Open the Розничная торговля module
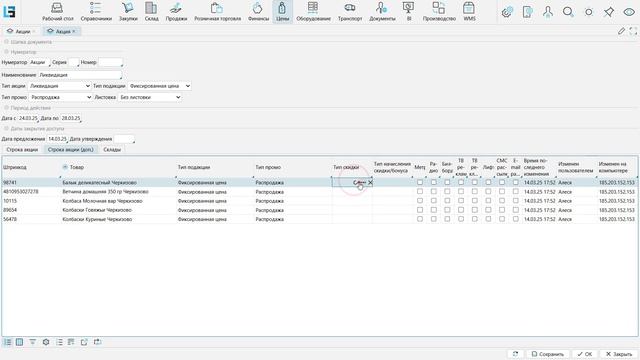Image resolution: width=640 pixels, height=360 pixels. tap(217, 12)
